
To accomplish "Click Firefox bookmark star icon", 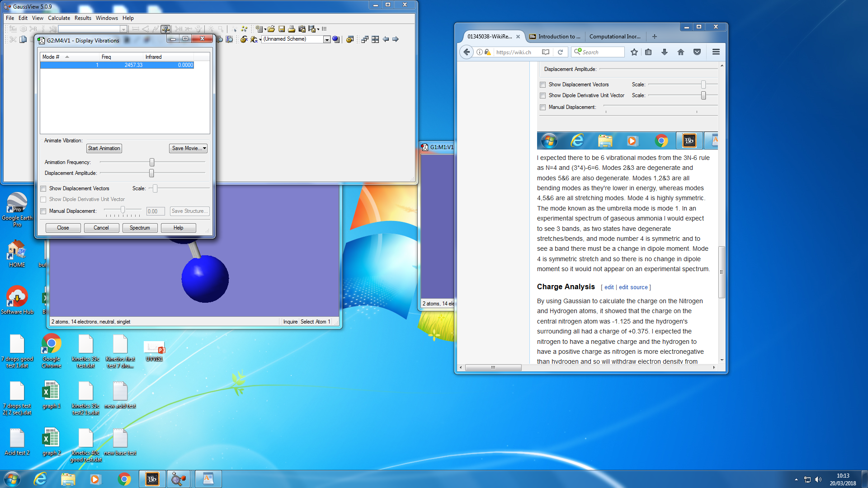I will tap(634, 52).
